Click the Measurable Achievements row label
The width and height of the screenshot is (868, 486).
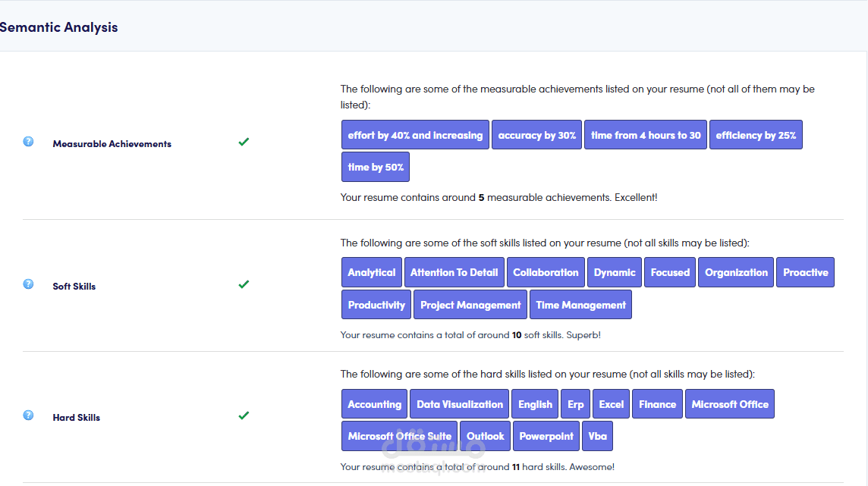click(112, 144)
